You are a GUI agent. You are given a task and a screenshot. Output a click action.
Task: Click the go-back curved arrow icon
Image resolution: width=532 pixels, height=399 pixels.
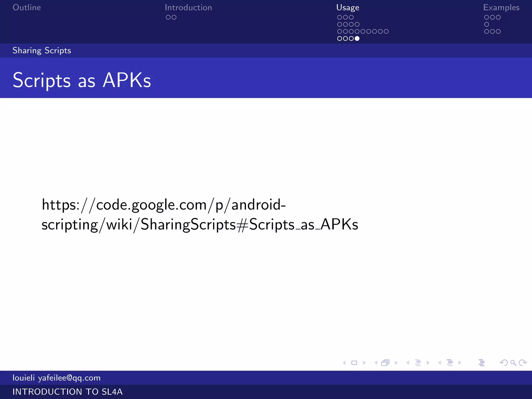pos(504,363)
